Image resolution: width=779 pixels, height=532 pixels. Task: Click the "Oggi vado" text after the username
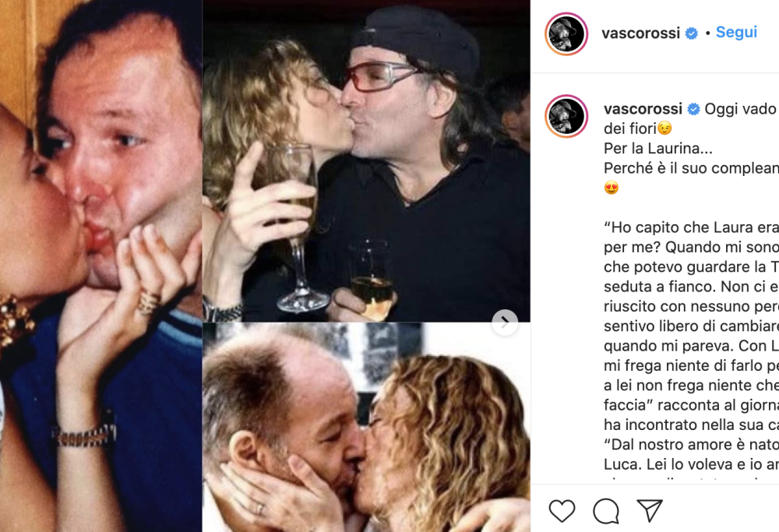(x=740, y=109)
